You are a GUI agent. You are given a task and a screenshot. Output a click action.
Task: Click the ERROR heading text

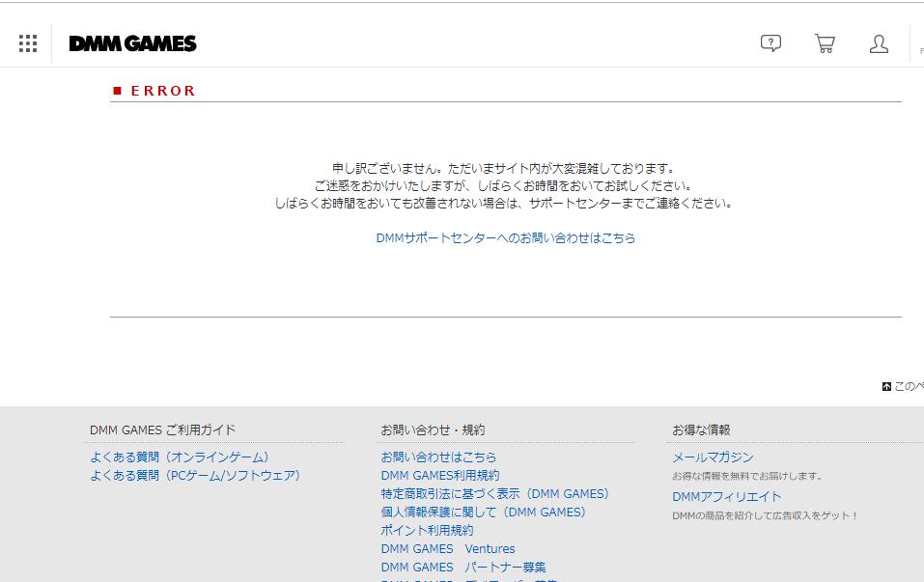click(x=163, y=91)
